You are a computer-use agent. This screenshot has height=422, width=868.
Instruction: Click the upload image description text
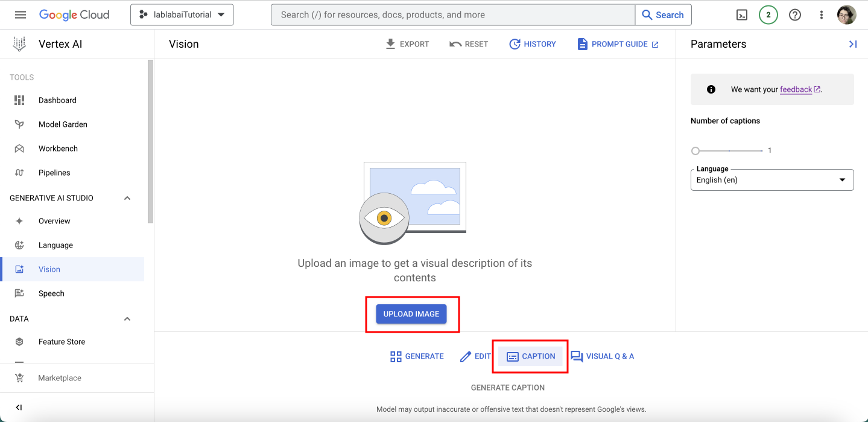pos(415,270)
